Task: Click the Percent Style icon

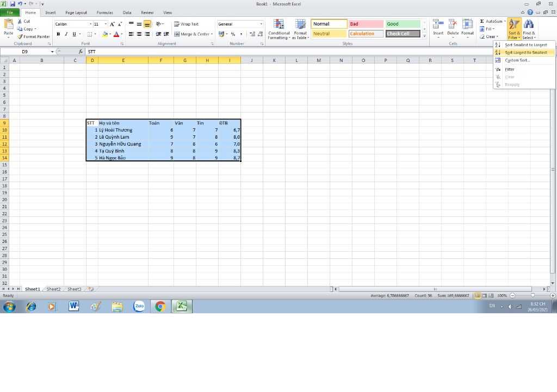Action: 233,34
